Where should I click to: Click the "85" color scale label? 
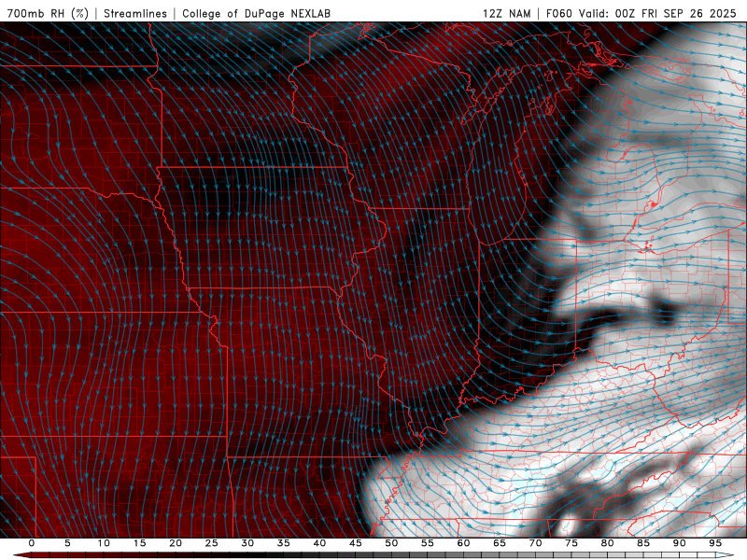pyautogui.click(x=643, y=543)
